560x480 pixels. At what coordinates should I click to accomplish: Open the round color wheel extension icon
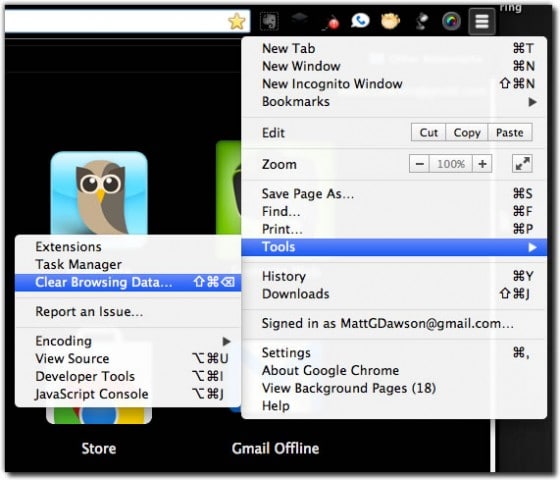pyautogui.click(x=451, y=21)
